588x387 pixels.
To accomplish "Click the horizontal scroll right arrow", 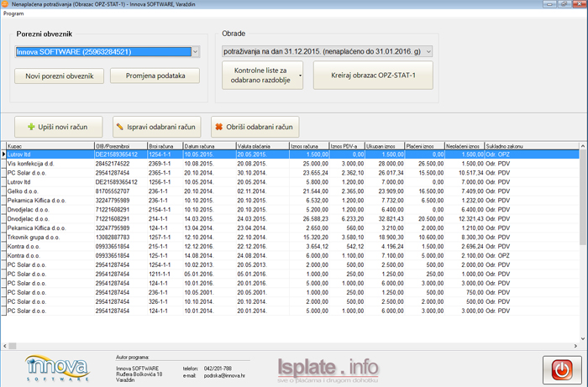I will (x=575, y=346).
